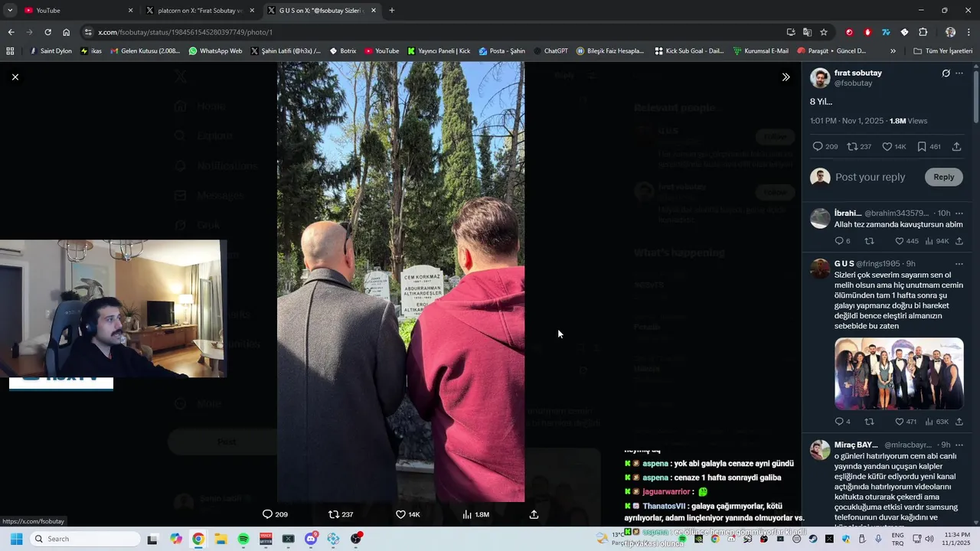980x551 pixels.
Task: Repost İbrahim's reply
Action: pos(869,241)
